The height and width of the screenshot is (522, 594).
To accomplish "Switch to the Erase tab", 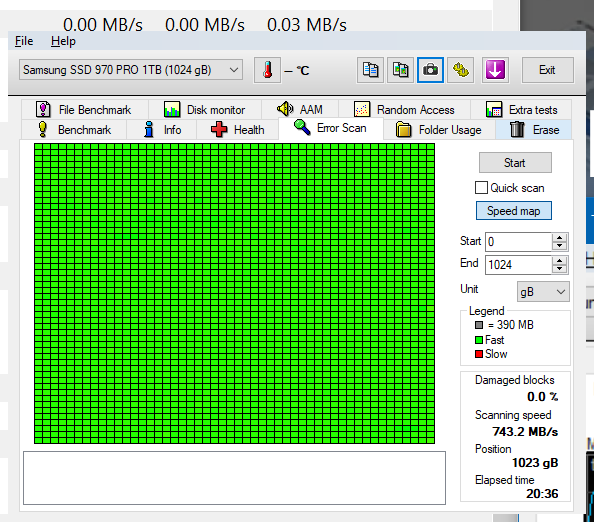I will [534, 130].
